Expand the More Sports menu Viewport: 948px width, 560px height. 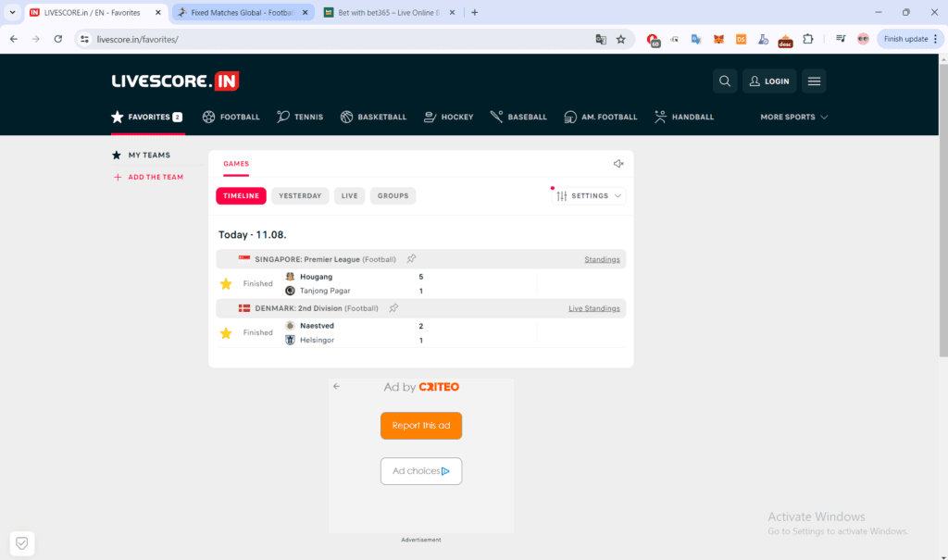pyautogui.click(x=793, y=118)
